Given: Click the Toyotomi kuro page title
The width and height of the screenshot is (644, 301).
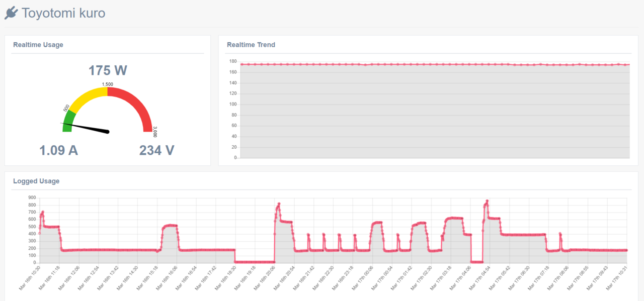Looking at the screenshot, I should (63, 13).
